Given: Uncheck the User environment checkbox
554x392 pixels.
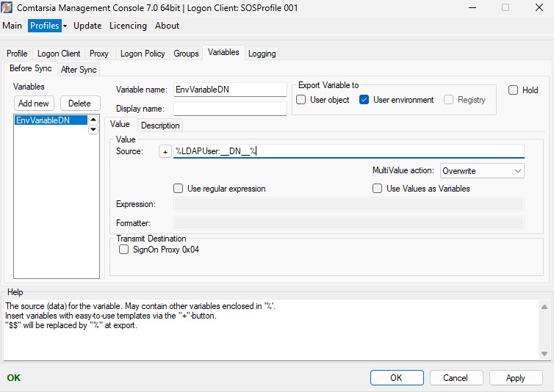Looking at the screenshot, I should coord(364,100).
